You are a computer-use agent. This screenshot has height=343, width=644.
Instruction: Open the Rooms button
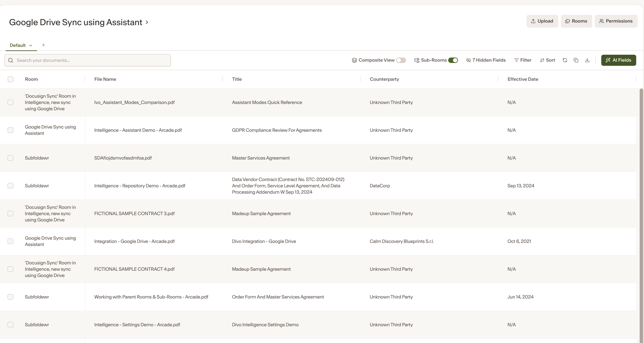pos(576,21)
